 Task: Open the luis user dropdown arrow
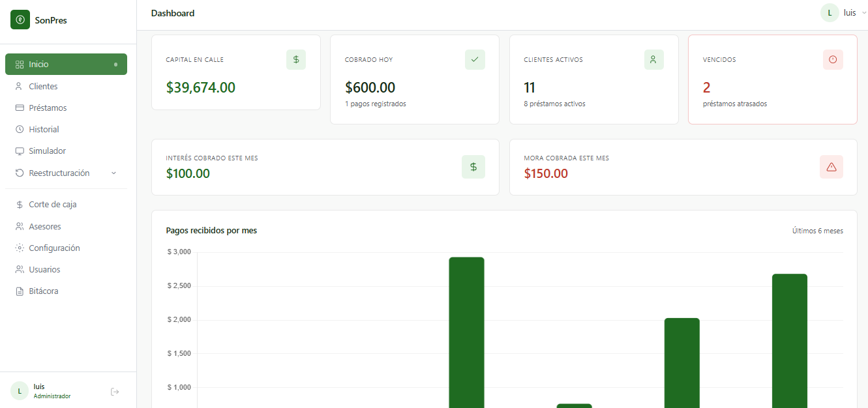coord(864,13)
